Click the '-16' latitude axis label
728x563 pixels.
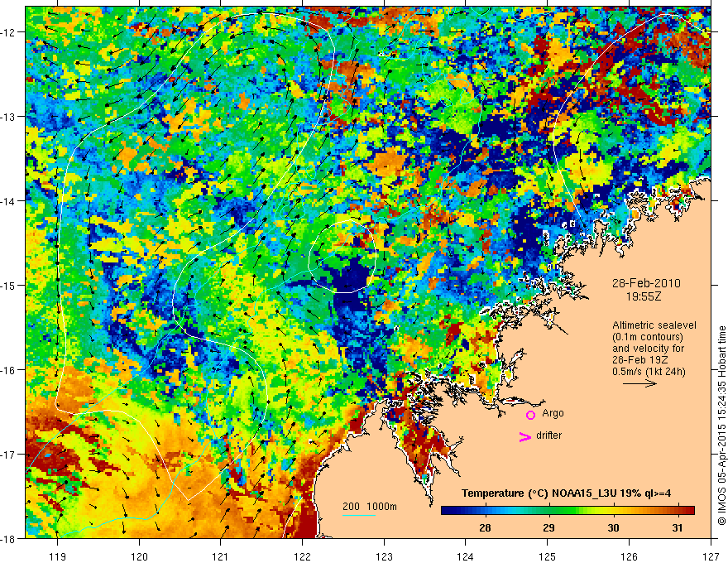[9, 370]
